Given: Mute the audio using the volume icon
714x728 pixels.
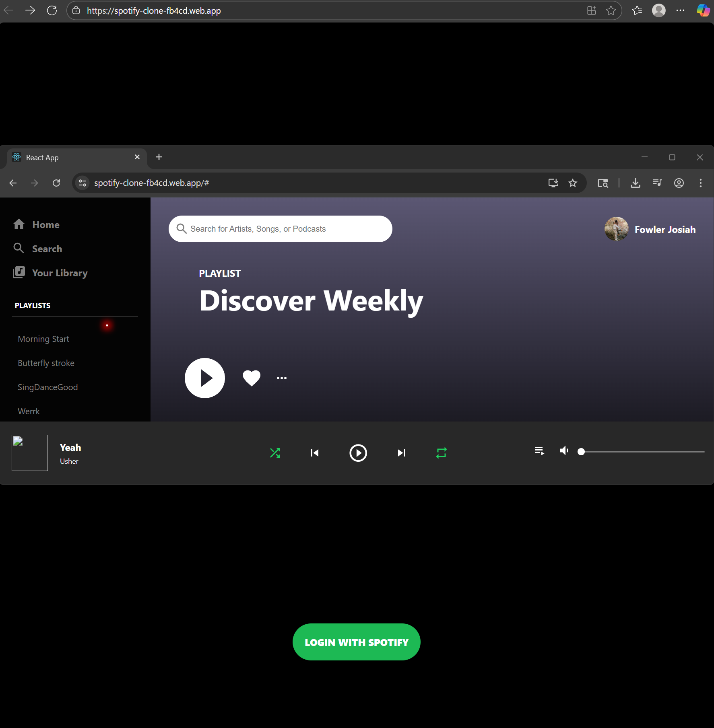Looking at the screenshot, I should 563,451.
